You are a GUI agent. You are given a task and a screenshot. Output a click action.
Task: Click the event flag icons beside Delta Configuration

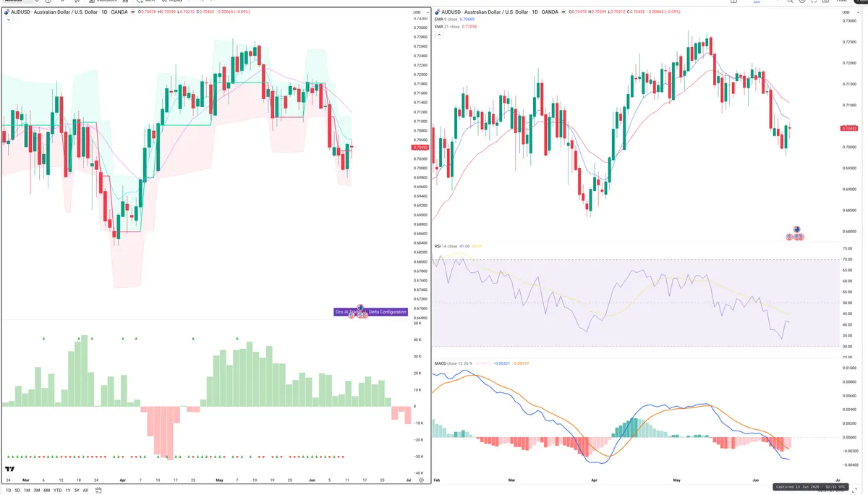(x=358, y=313)
